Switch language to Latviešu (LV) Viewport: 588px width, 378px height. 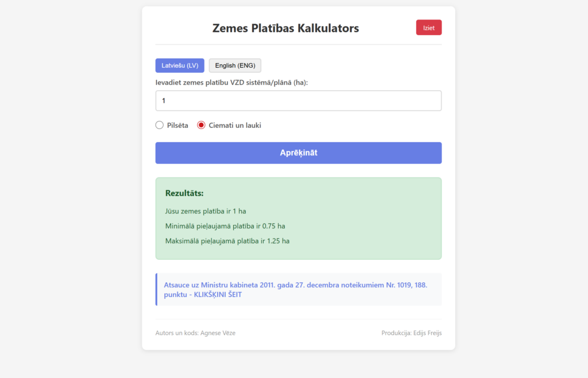180,65
